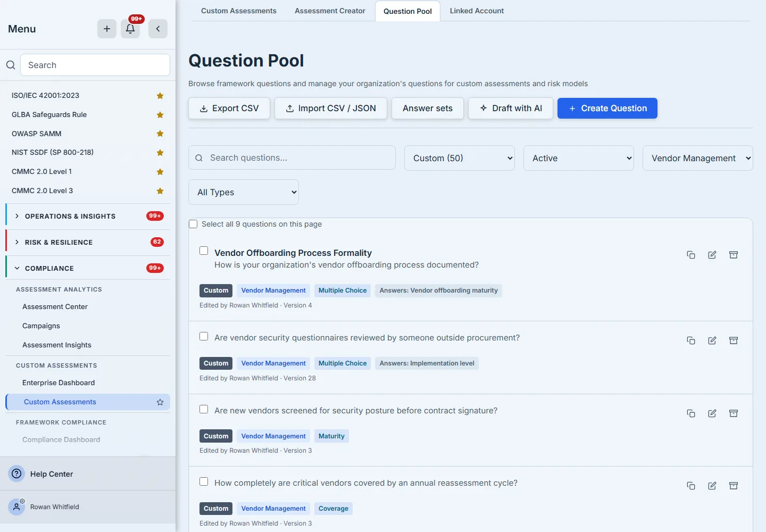The height and width of the screenshot is (532, 766).
Task: Edit Vendor Offboarding Process Formality question
Action: click(712, 255)
